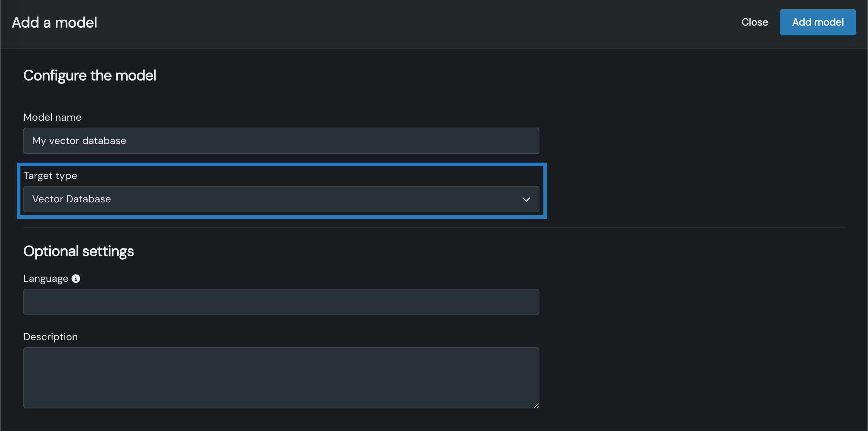Click the Language label text
This screenshot has width=868, height=431.
point(46,279)
